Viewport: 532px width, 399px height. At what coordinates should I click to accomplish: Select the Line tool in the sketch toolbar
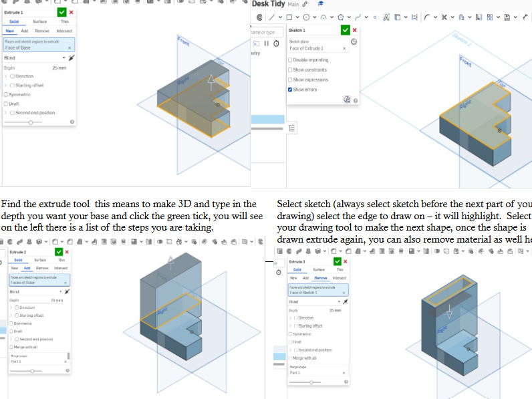(272, 17)
